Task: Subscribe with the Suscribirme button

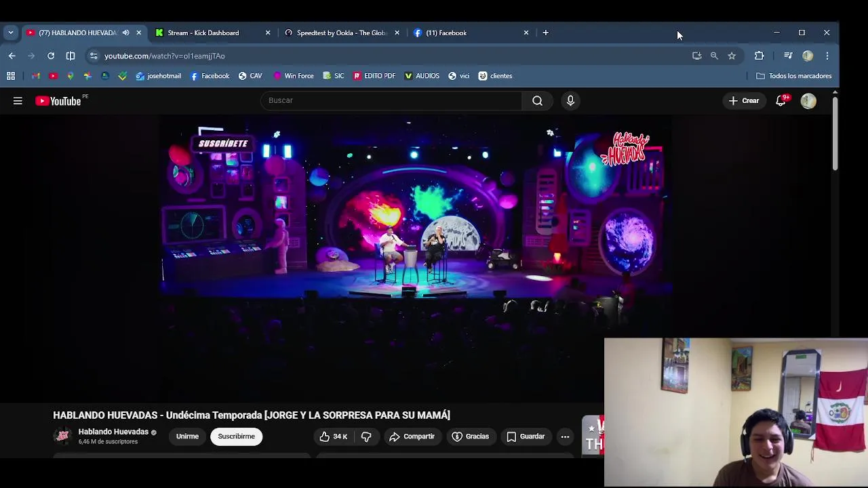Action: coord(236,436)
